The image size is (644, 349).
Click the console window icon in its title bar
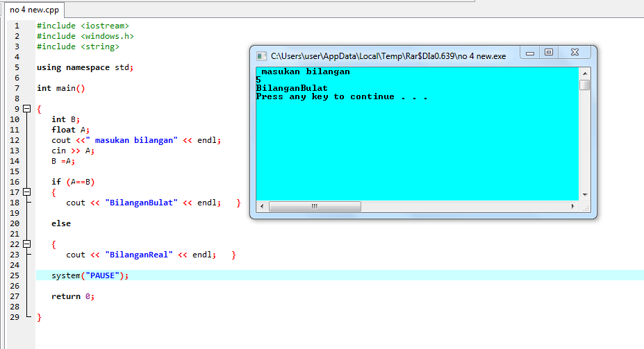click(x=261, y=56)
